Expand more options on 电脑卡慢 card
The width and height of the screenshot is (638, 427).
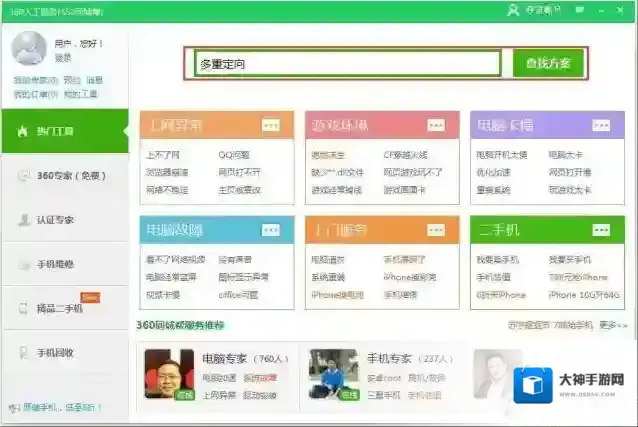(599, 125)
